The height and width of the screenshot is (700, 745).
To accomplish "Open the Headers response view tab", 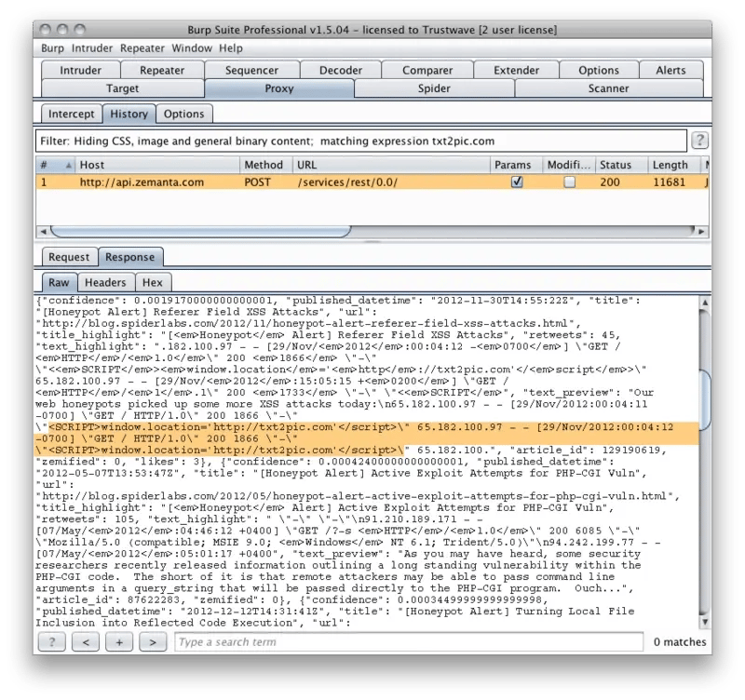I will [x=104, y=282].
